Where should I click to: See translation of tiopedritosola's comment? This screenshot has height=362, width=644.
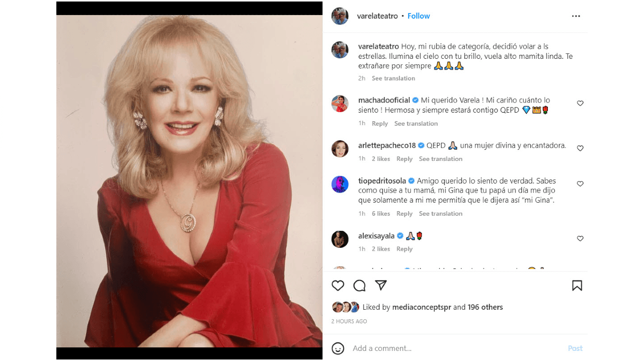[x=441, y=214]
